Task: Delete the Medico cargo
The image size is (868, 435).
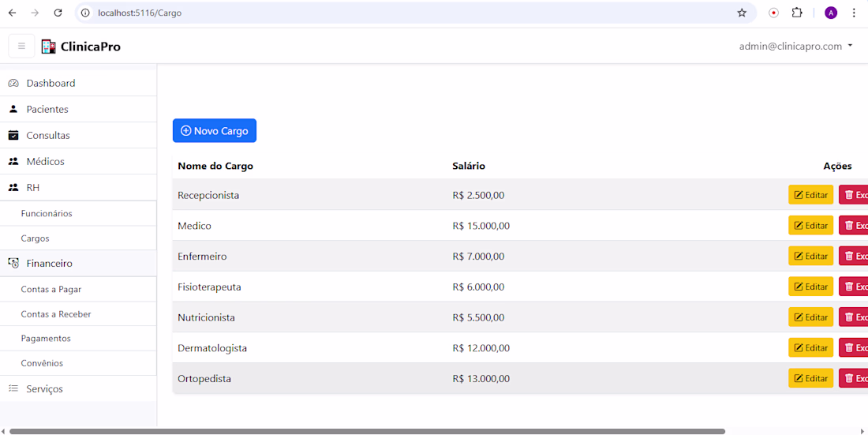Action: (854, 226)
